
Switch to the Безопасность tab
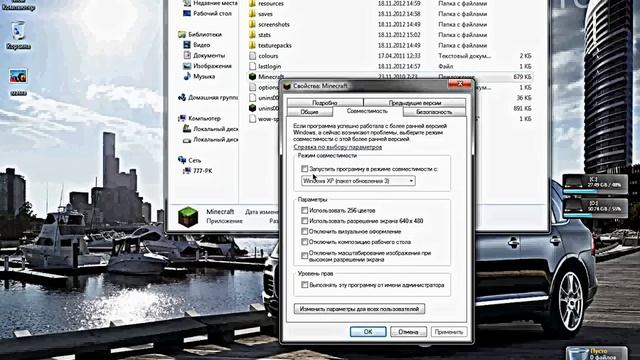(x=434, y=112)
